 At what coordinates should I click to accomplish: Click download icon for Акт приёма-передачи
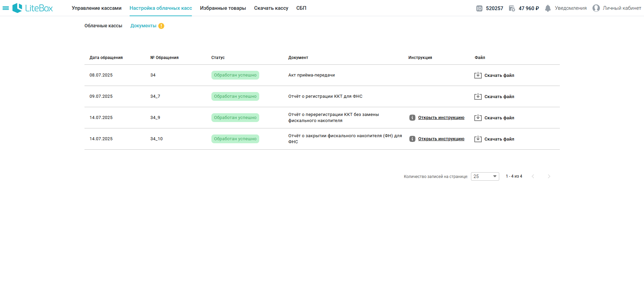tap(478, 75)
